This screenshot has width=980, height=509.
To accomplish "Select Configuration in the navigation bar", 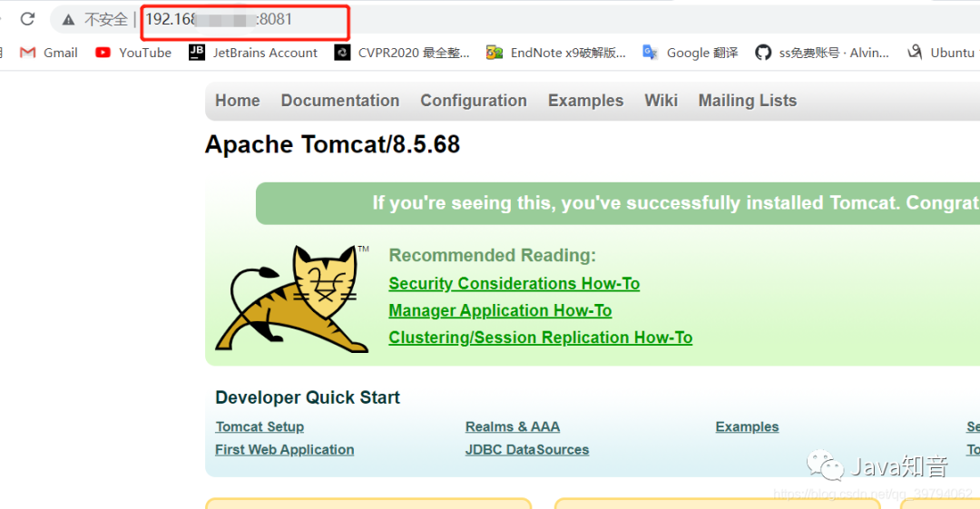I will (x=473, y=101).
